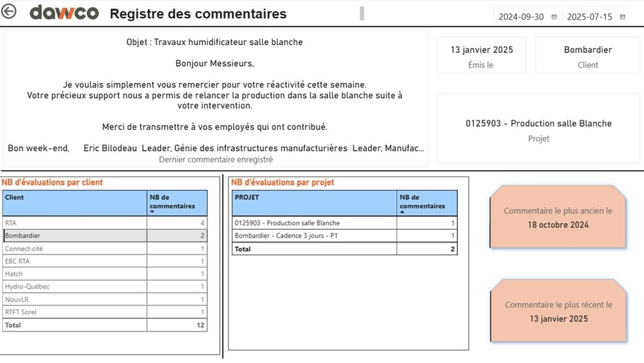Click the NB d'évaluations par client title

[x=52, y=182]
